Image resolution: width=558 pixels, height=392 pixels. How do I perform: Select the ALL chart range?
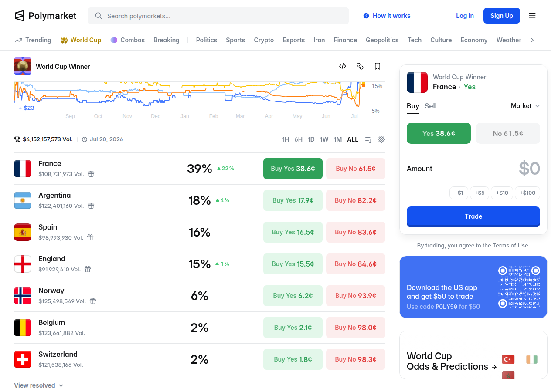pyautogui.click(x=353, y=139)
